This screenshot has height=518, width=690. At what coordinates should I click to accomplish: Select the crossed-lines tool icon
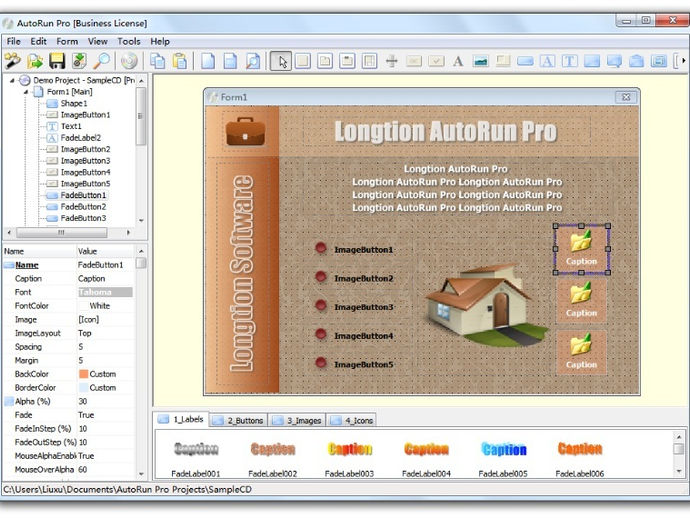coord(391,61)
